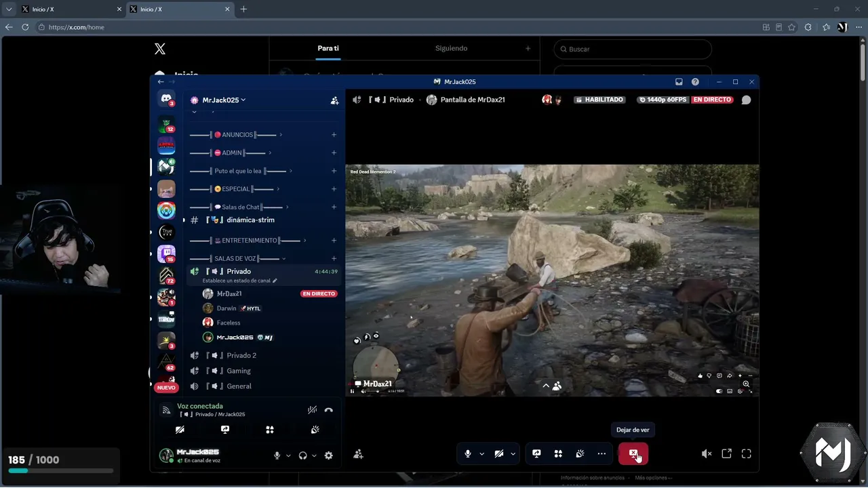Viewport: 868px width, 488px height.
Task: Open the soundboard in the voice panel
Action: [x=315, y=430]
